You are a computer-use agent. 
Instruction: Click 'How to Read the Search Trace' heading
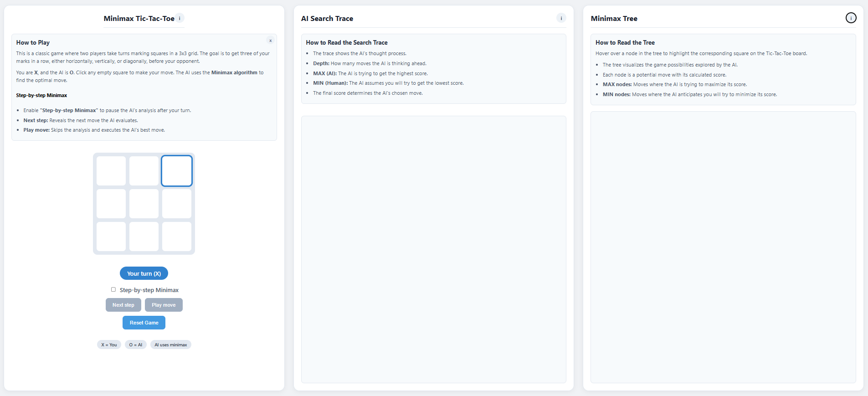click(x=347, y=42)
